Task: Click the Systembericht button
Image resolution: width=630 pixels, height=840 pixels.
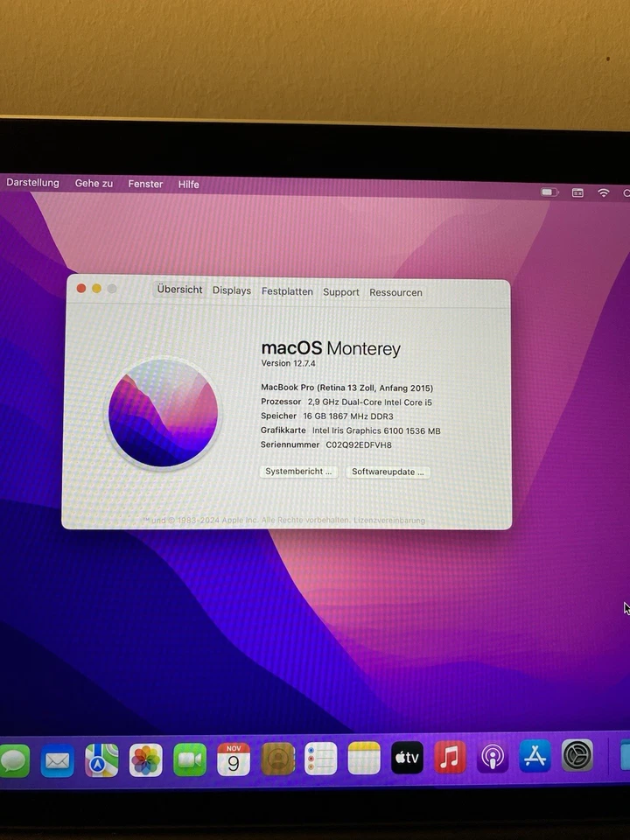Action: [x=298, y=472]
